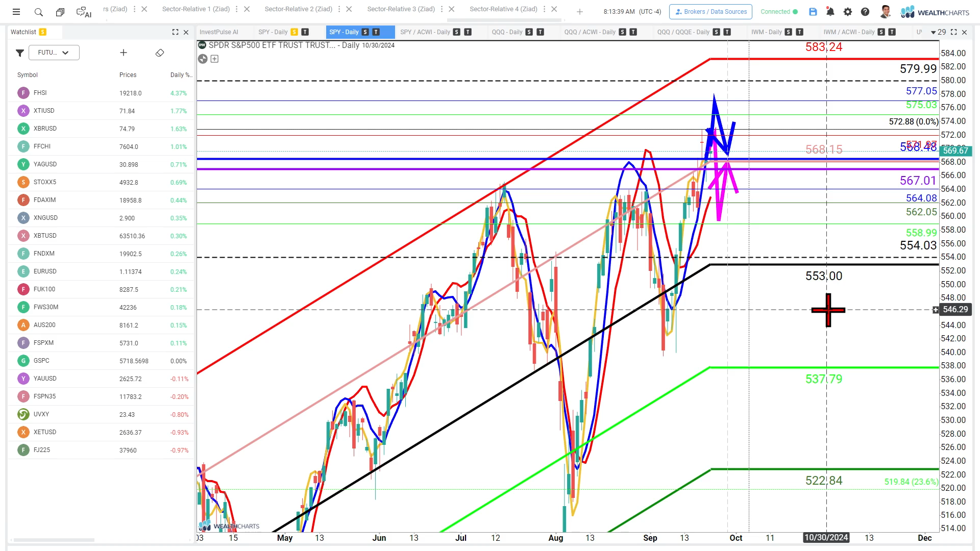Expand the 29 chart tabs list

(x=938, y=32)
